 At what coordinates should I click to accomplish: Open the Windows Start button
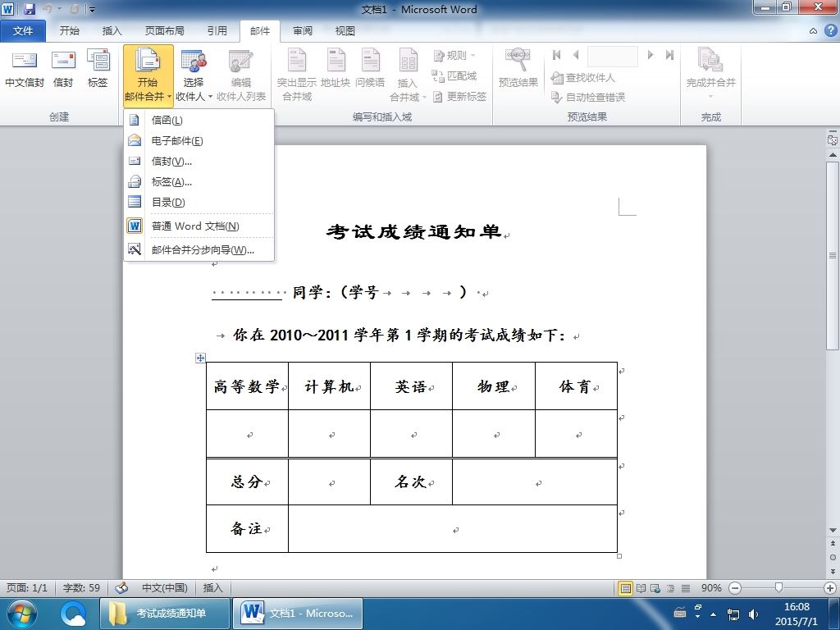[21, 614]
